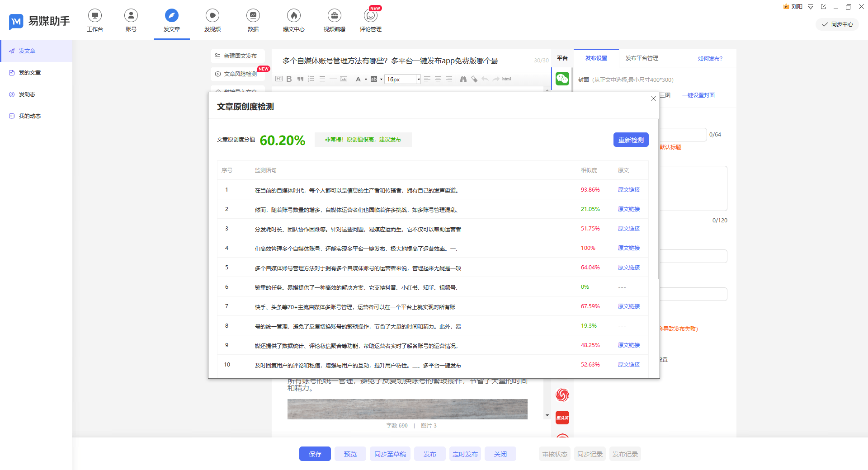
Task: Open 文章风险检测 tool
Action: [238, 74]
